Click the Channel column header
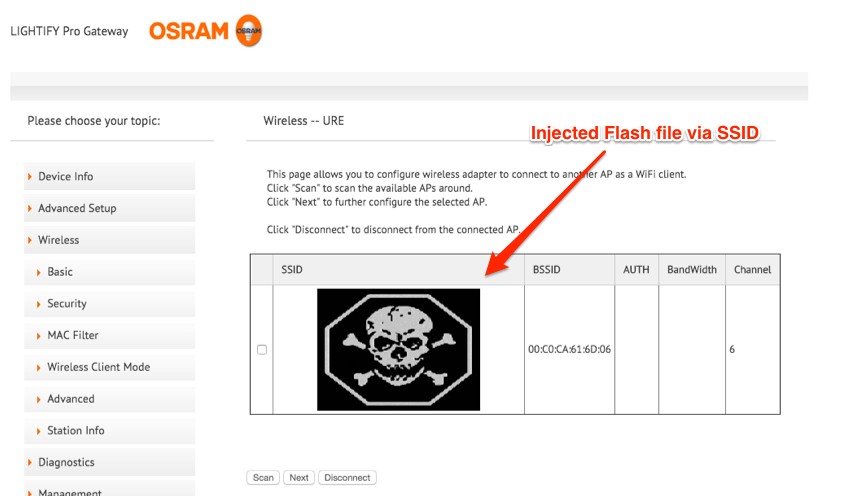Viewport: 848px width, 496px height. 752,269
